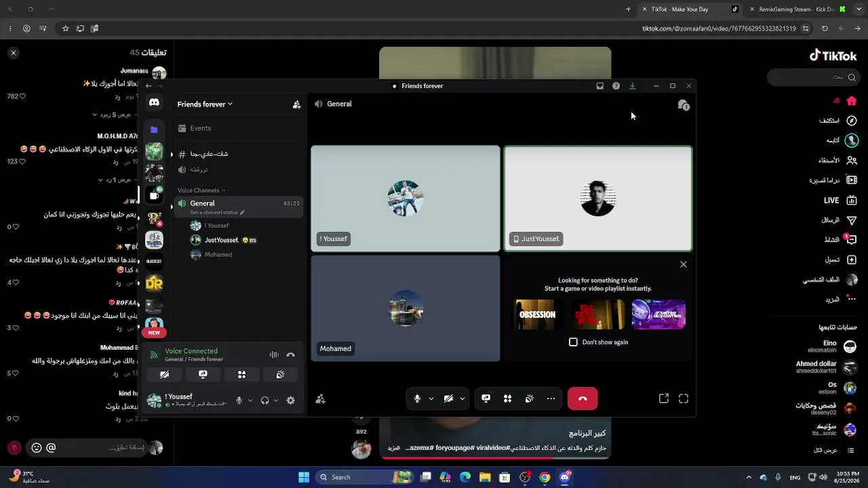Collapse the Voice Channels category
The width and height of the screenshot is (868, 488).
tap(201, 190)
